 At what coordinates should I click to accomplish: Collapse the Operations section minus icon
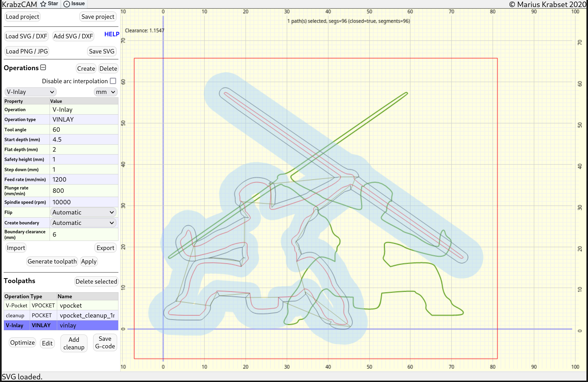tap(43, 68)
